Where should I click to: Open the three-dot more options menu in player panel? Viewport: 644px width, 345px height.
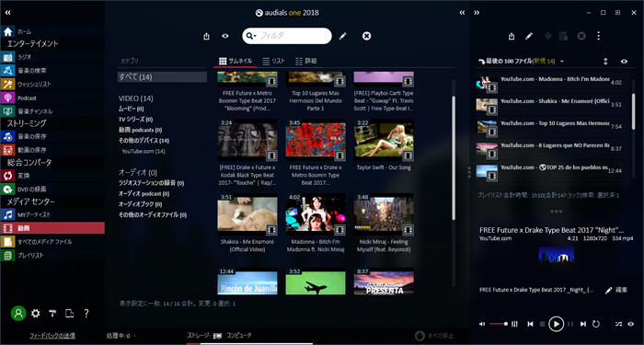click(598, 36)
